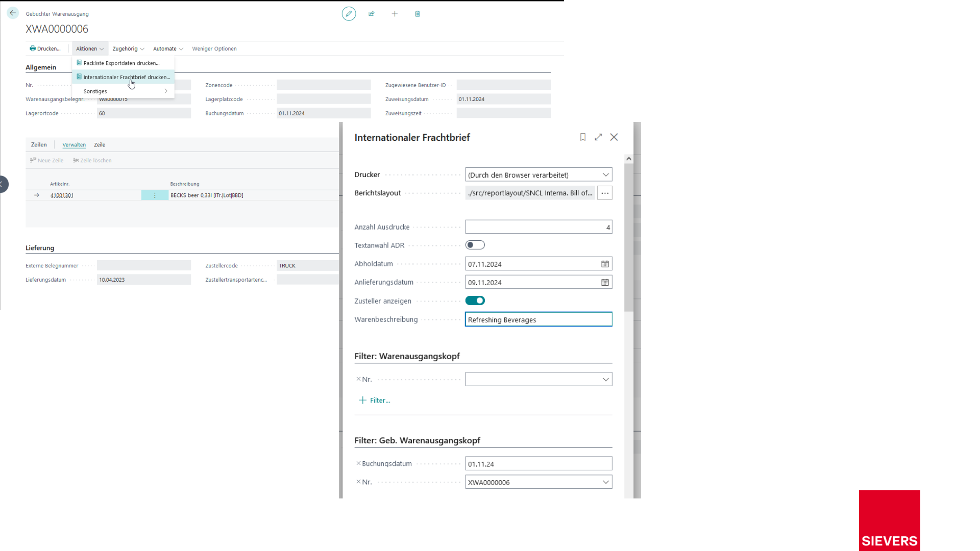Click the trash delete icon

tap(418, 14)
